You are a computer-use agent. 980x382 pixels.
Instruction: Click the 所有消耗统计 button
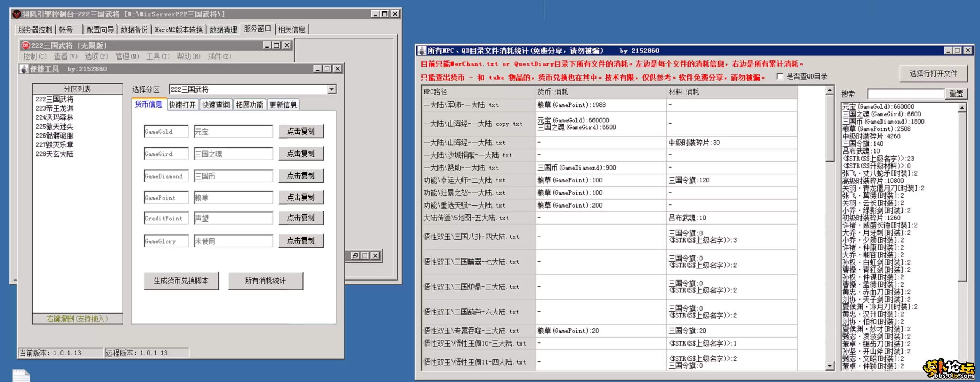pyautogui.click(x=266, y=281)
